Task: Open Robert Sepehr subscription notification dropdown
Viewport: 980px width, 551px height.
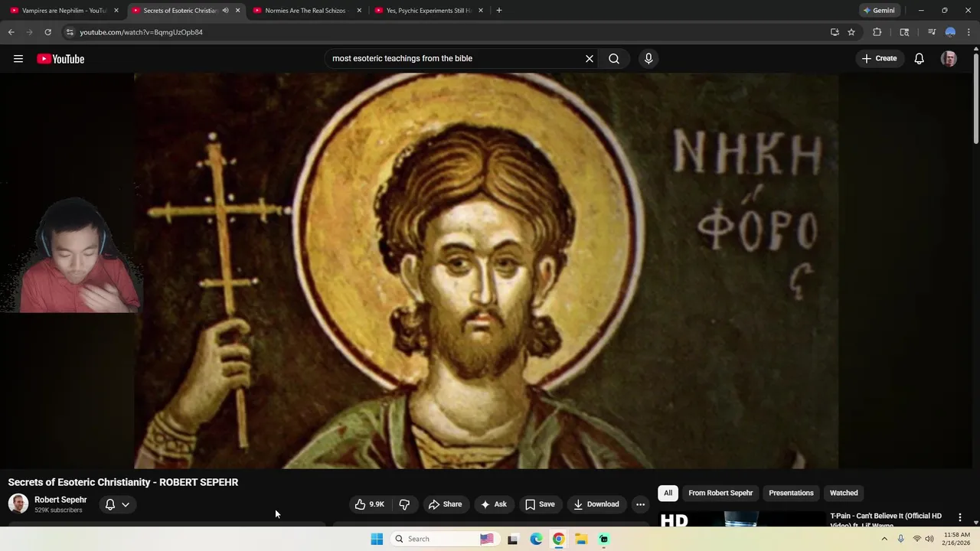Action: pos(117,504)
